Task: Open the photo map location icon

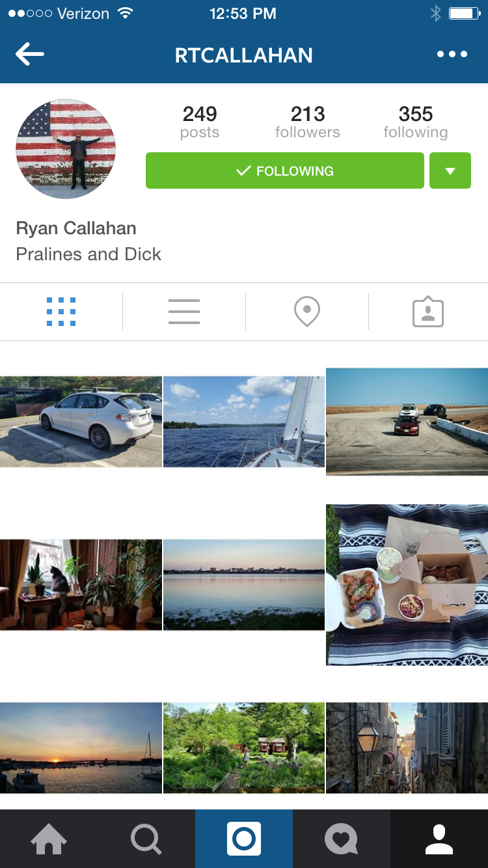Action: (x=307, y=312)
